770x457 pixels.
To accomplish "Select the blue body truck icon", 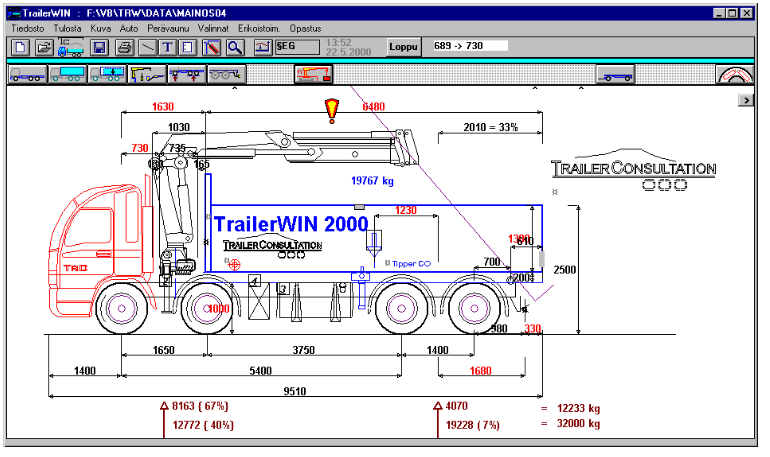I will pos(66,74).
